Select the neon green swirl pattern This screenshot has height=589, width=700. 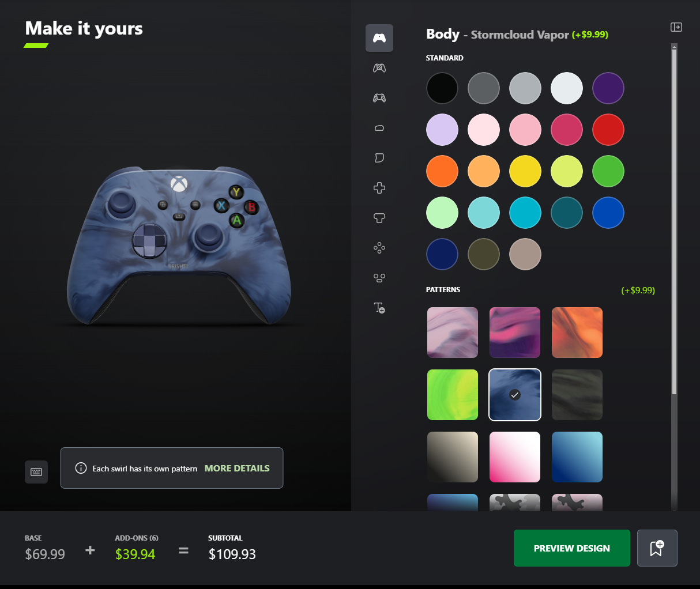tap(453, 395)
